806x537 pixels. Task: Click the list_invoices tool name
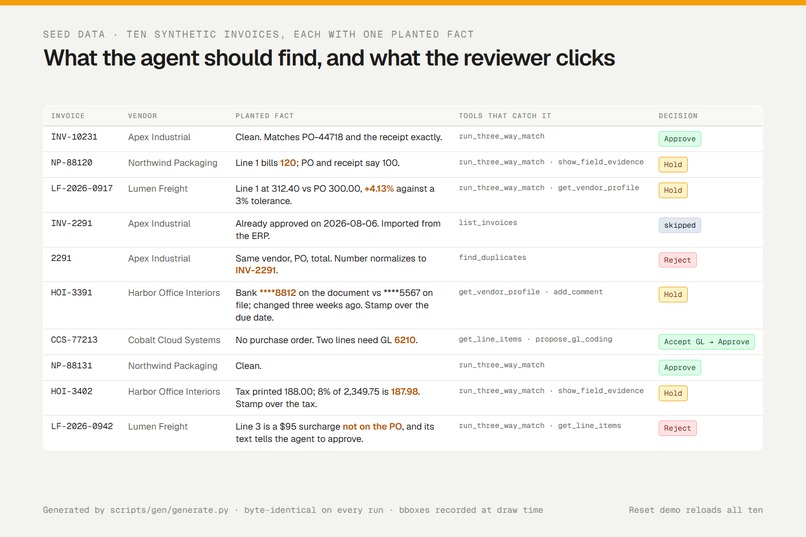click(488, 223)
